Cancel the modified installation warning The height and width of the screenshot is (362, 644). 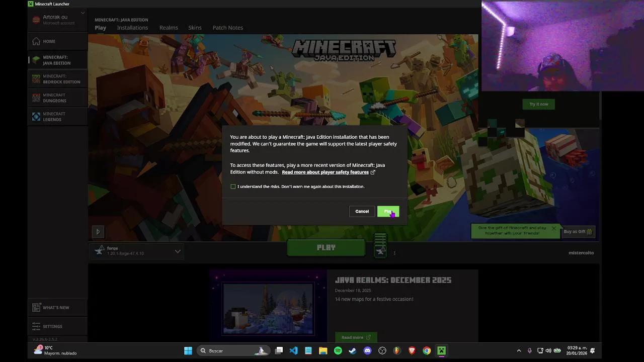point(362,211)
